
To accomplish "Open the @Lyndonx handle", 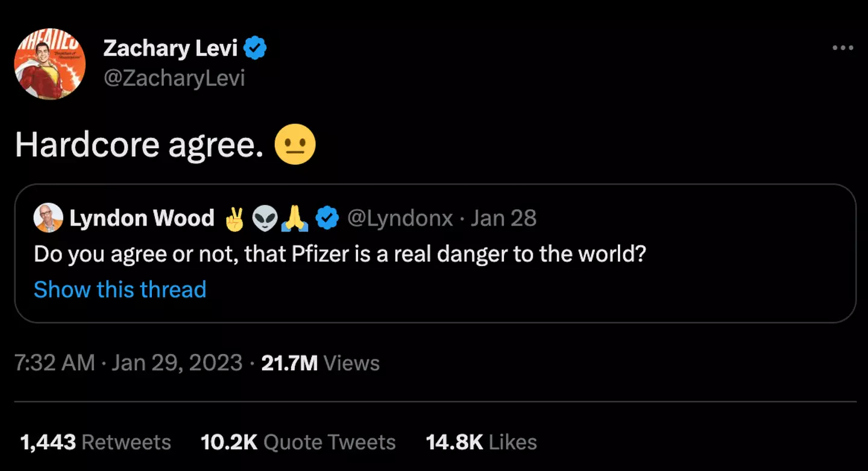I will (400, 218).
